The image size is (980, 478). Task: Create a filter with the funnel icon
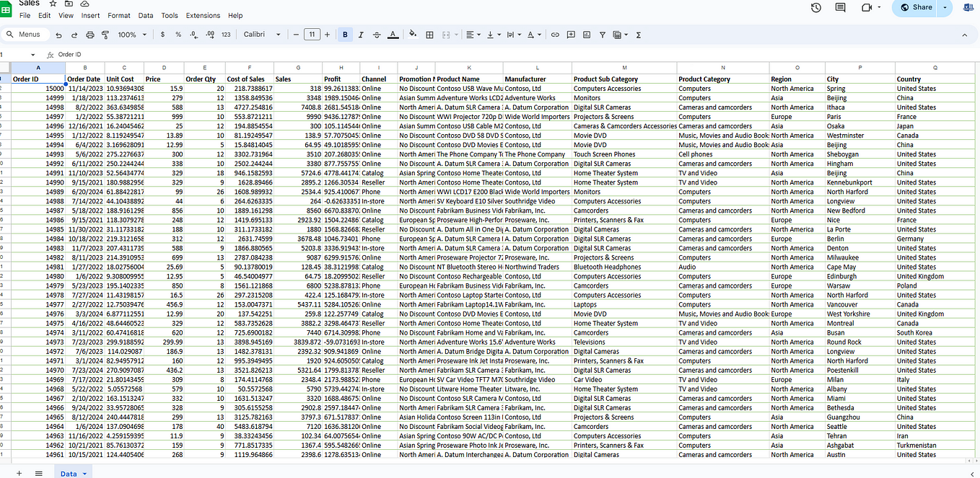tap(602, 35)
